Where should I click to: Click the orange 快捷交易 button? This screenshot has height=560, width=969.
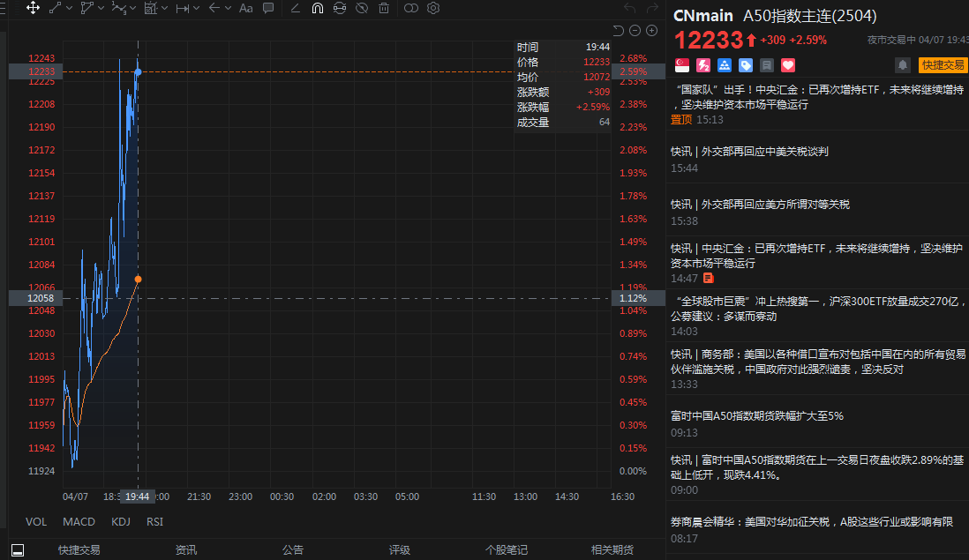(x=943, y=64)
